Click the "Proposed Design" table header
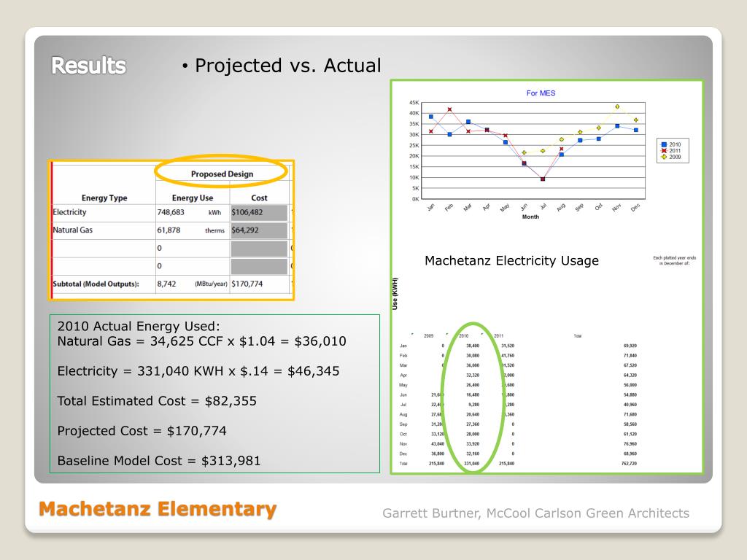The height and width of the screenshot is (560, 747). pos(222,174)
